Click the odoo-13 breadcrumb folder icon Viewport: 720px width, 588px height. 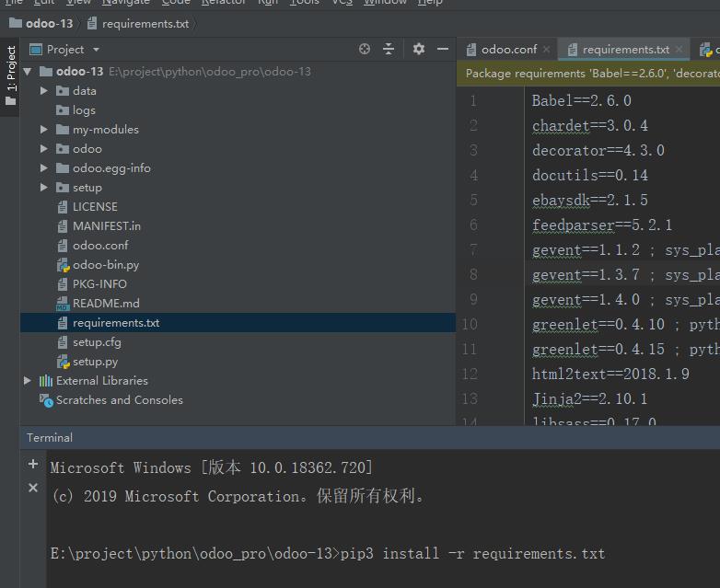click(16, 23)
